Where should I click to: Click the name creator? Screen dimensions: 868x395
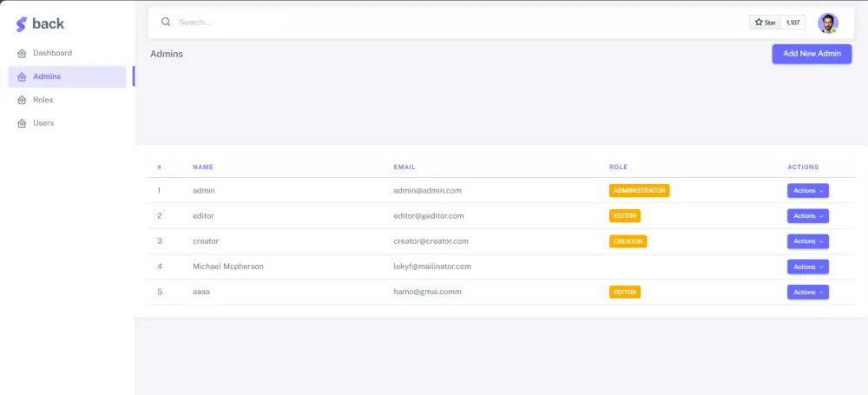click(206, 241)
